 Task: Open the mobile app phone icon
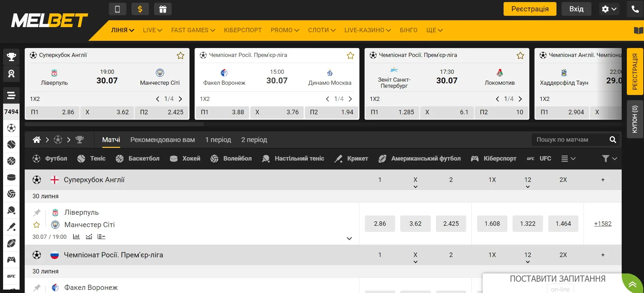[x=117, y=9]
